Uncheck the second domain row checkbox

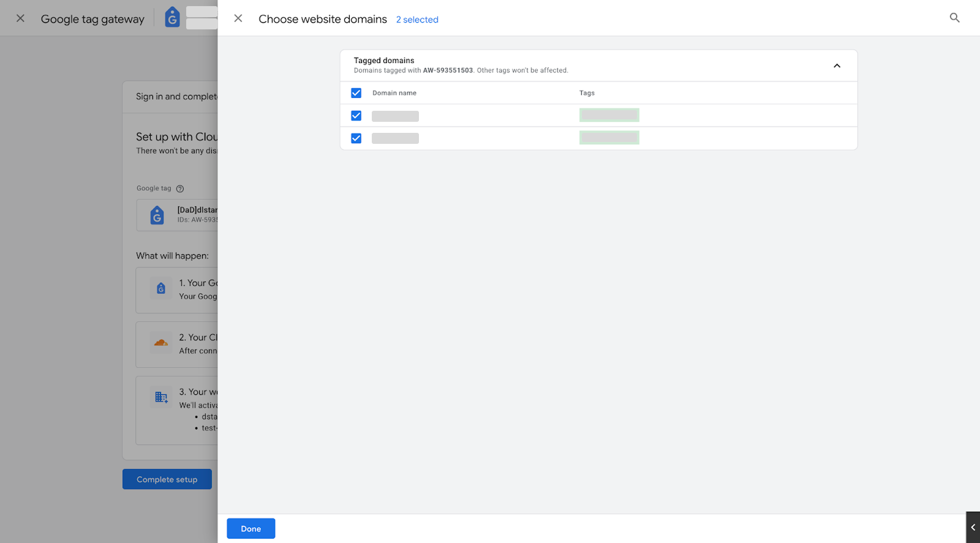(356, 138)
